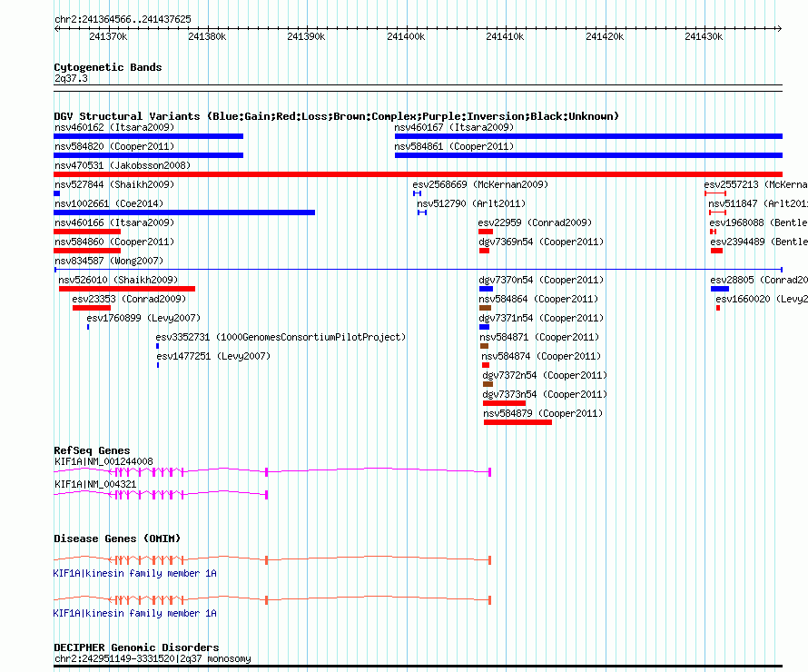This screenshot has height=672, width=808.
Task: Click the DECIPHER Genomic Disorders track title
Action: click(136, 647)
